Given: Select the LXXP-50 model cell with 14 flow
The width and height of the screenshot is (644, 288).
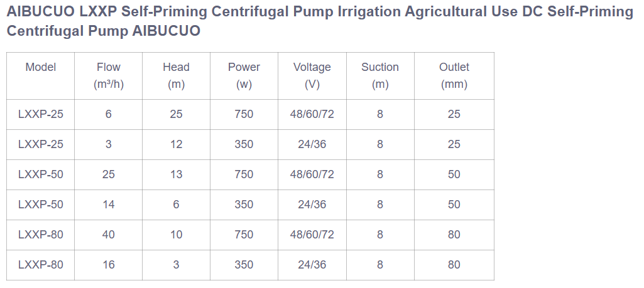Looking at the screenshot, I should tap(41, 205).
